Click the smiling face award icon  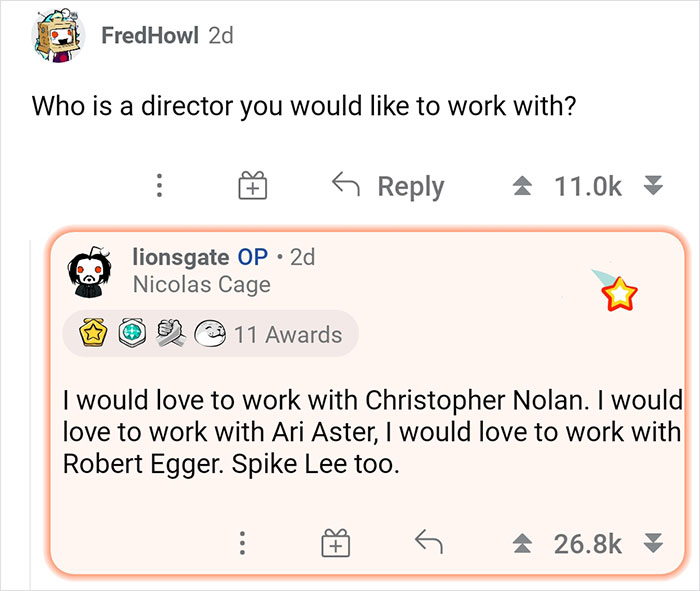209,334
